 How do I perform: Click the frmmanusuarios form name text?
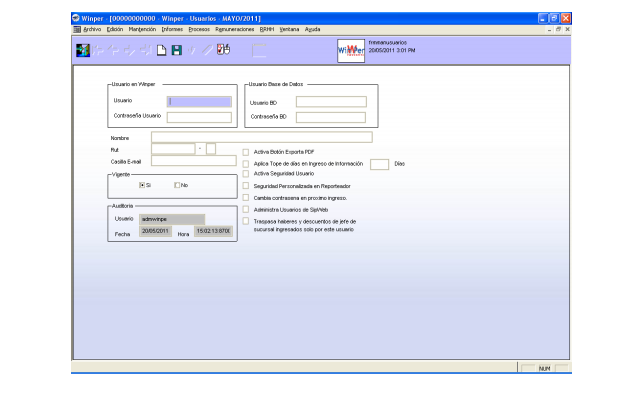388,42
